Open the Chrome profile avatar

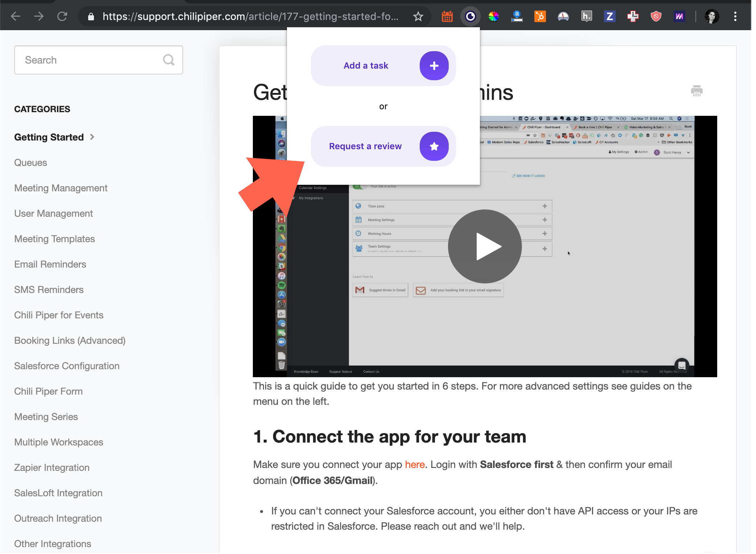click(x=712, y=16)
